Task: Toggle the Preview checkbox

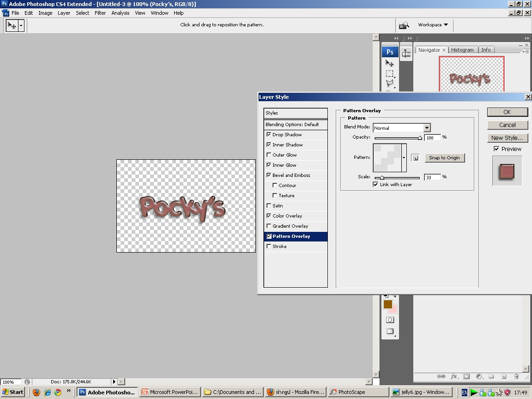Action: 496,149
